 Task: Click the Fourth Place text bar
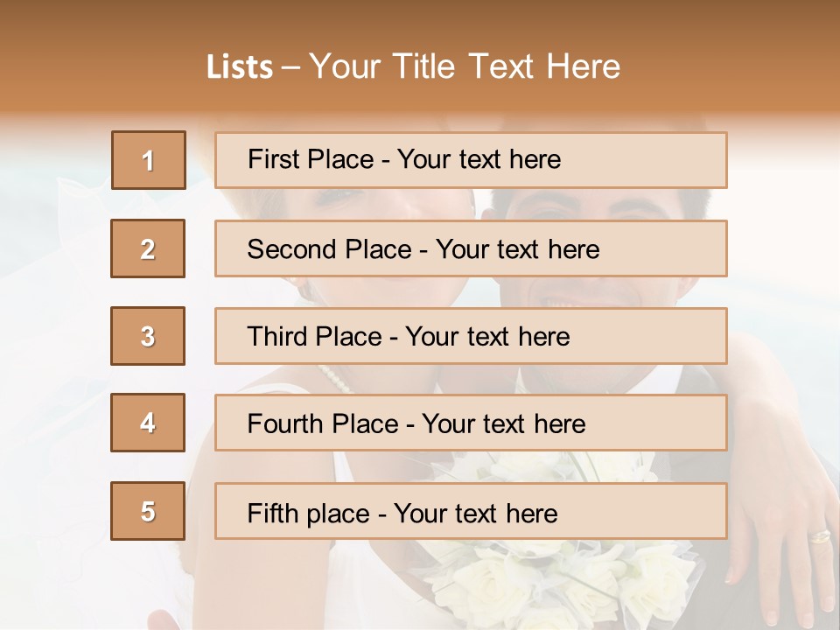[x=471, y=423]
